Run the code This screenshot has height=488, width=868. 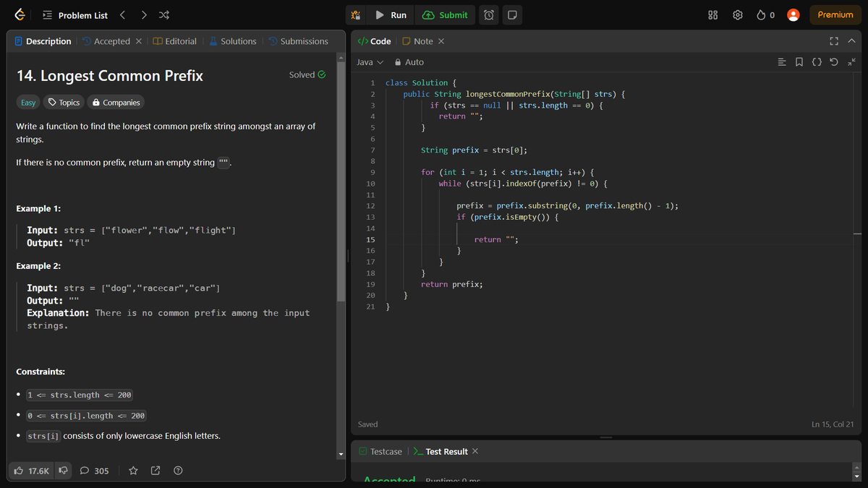[x=391, y=15]
